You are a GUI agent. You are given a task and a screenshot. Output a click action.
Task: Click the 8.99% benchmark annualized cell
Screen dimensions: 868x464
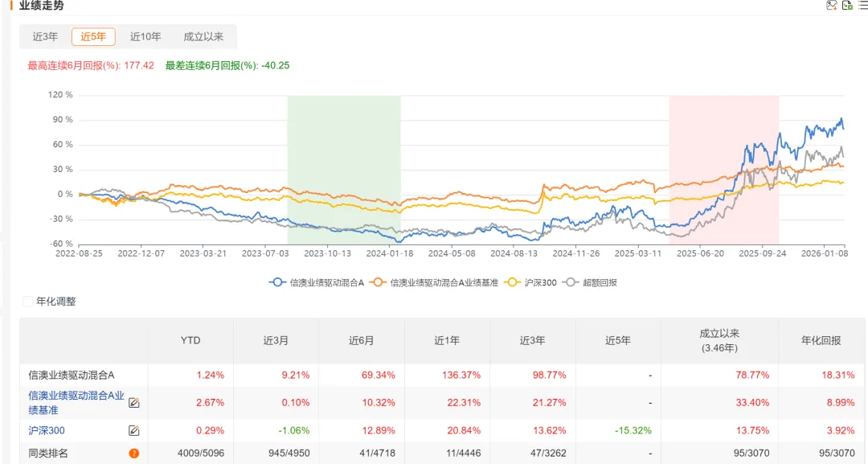click(x=841, y=403)
